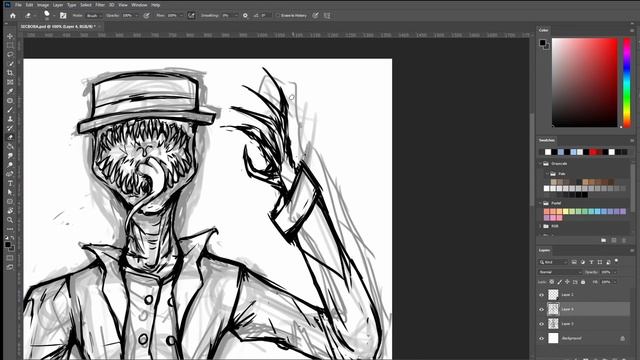This screenshot has height=360, width=640.
Task: Select the Move tool
Action: coord(10,36)
